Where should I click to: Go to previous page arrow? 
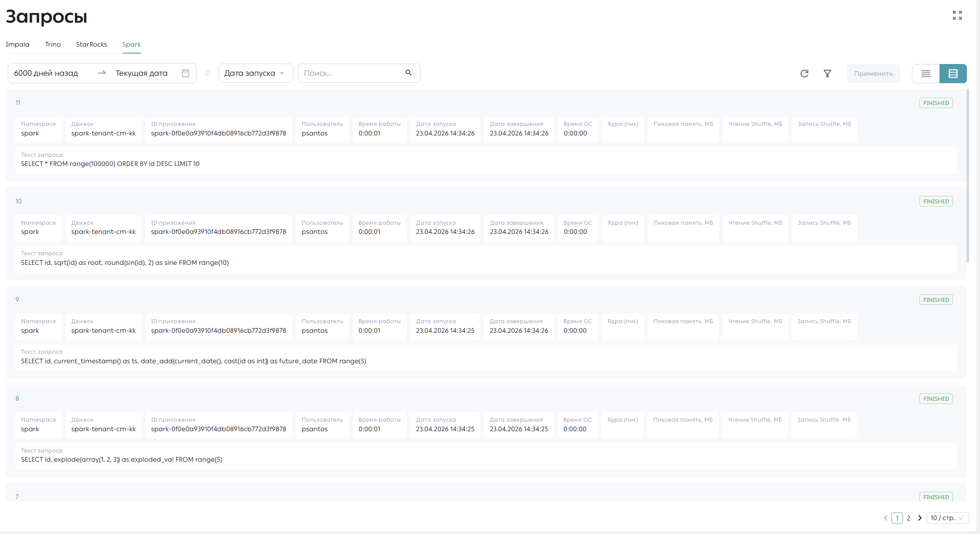(x=885, y=518)
